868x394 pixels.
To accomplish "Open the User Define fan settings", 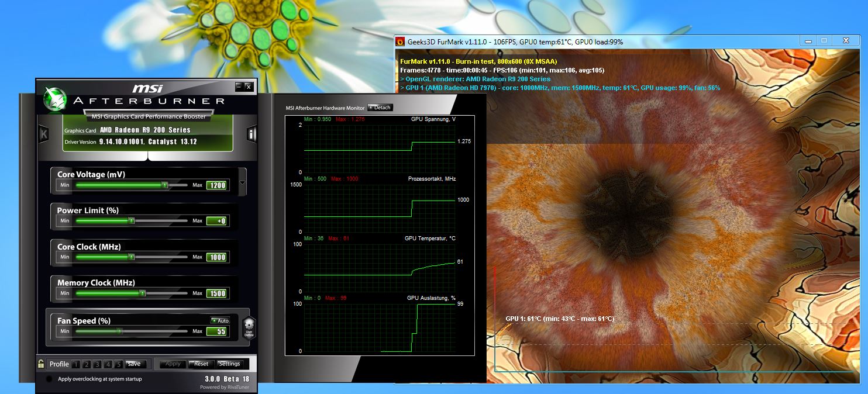I will coord(249,328).
